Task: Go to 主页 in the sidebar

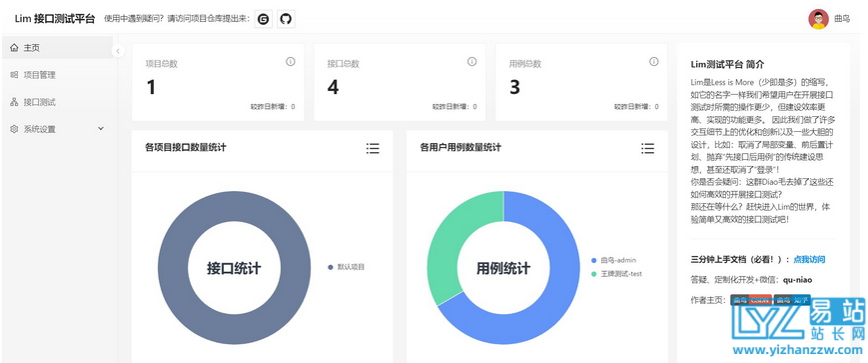Action: click(x=57, y=48)
